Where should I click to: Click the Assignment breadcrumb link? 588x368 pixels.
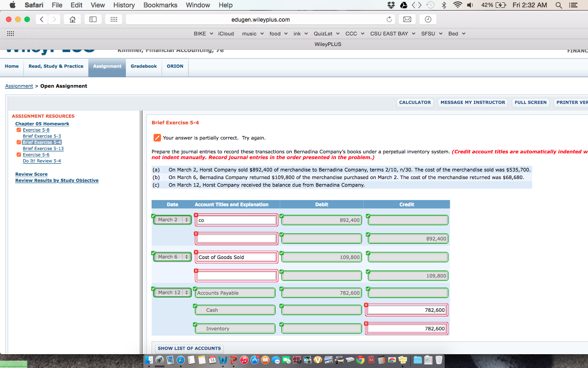(19, 86)
